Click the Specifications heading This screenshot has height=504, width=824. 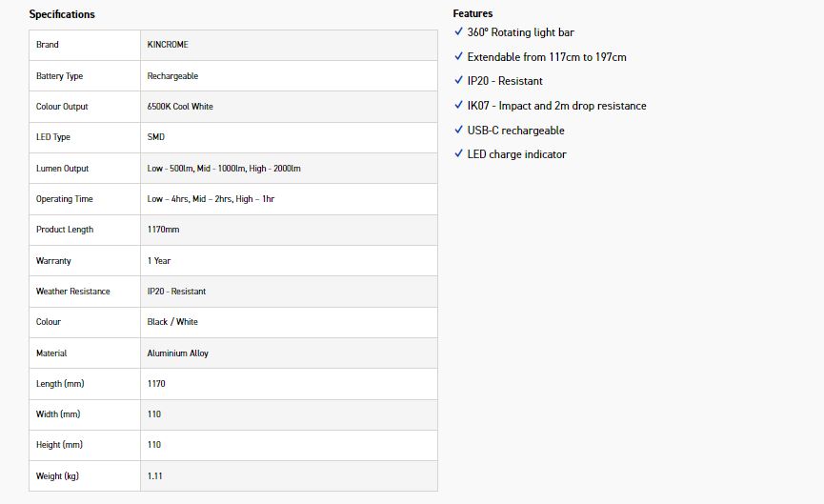tap(62, 14)
